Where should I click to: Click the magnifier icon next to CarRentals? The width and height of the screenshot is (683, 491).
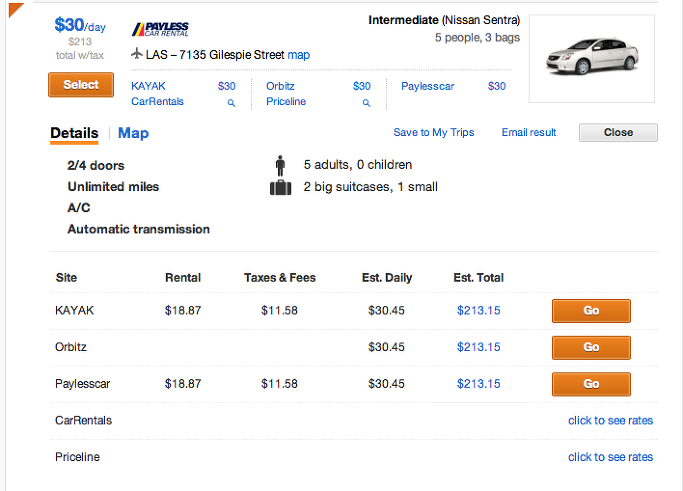click(x=231, y=103)
